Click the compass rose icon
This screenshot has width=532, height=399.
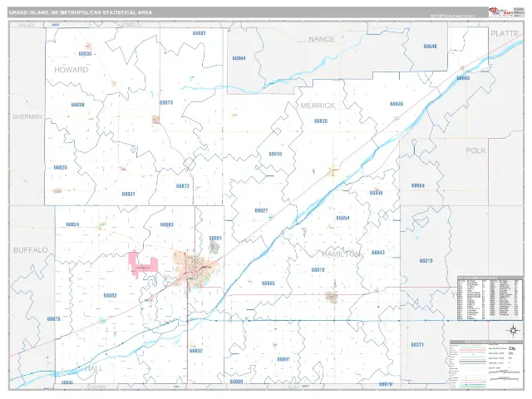point(513,330)
